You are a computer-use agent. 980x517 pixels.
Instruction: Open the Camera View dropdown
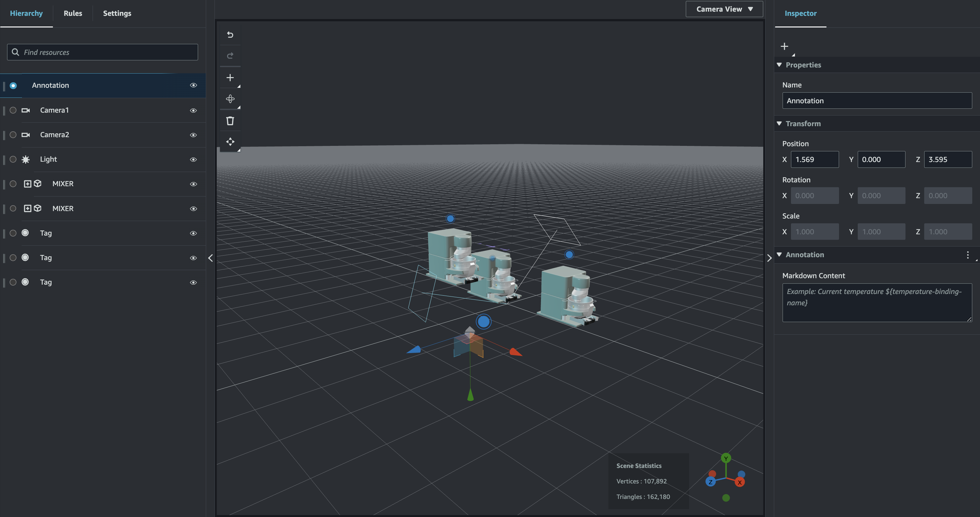[x=725, y=8]
